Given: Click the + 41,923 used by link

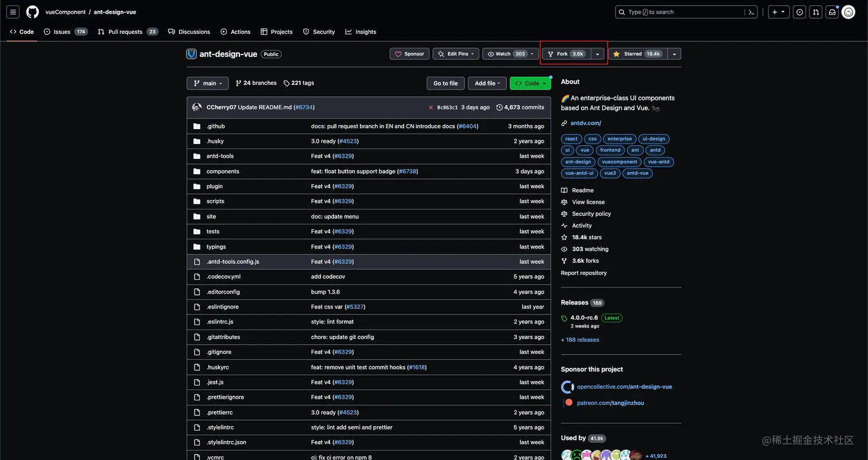Looking at the screenshot, I should click(656, 456).
